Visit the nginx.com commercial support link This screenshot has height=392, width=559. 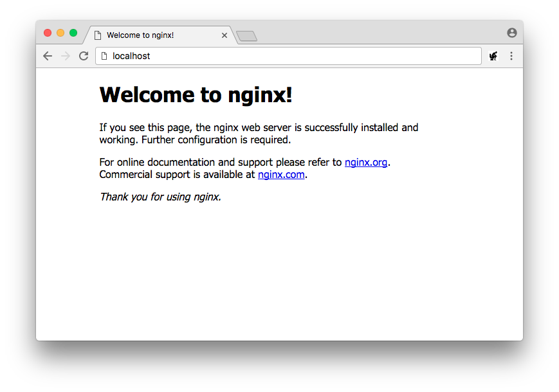(281, 174)
